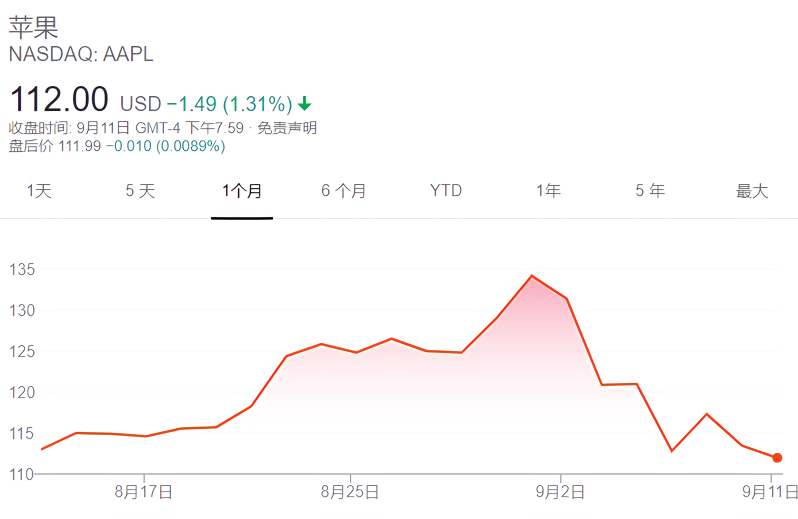Screen dimensions: 798x519
Task: Click the 盘后价 111.99 after-hours line
Action: pyautogui.click(x=117, y=146)
